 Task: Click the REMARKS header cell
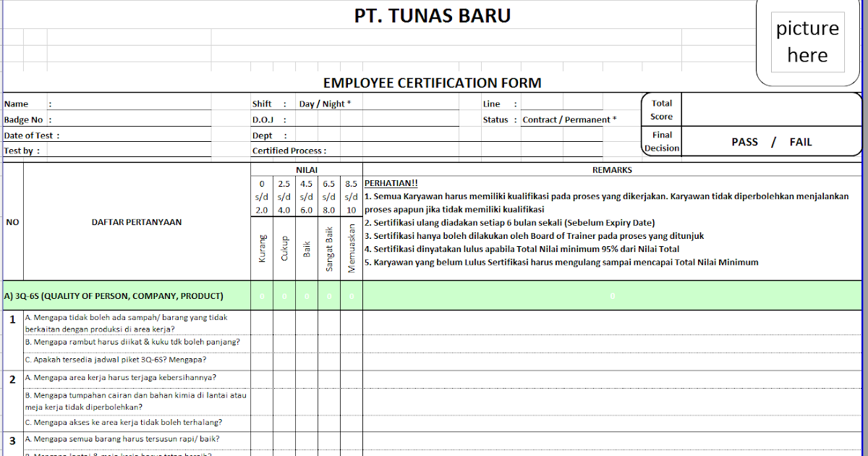(613, 169)
